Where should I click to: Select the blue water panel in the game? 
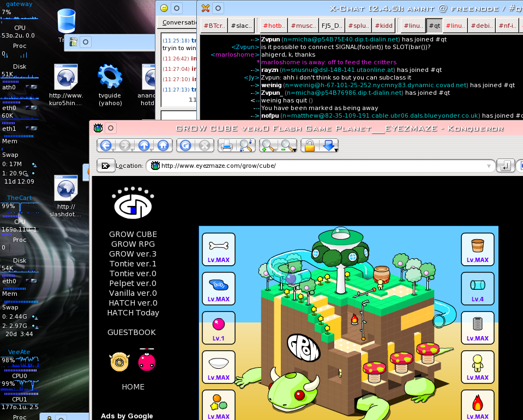pos(219,289)
